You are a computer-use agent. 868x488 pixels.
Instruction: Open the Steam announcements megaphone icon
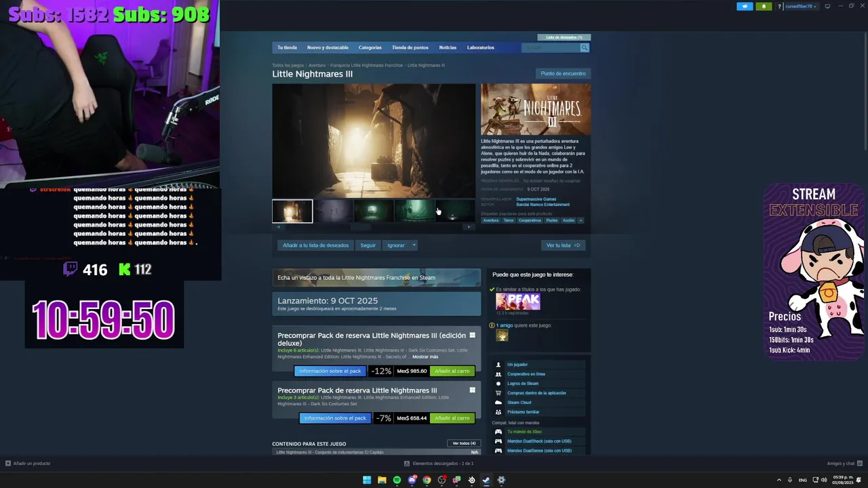745,6
